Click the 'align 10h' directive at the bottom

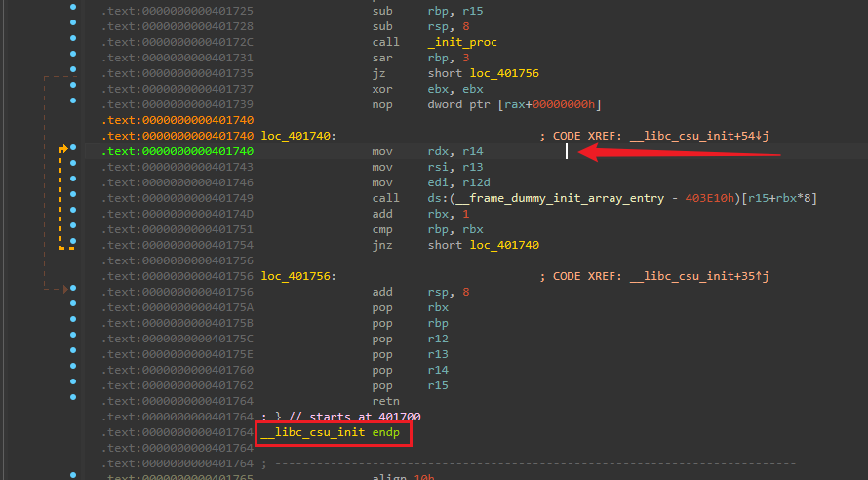point(404,477)
